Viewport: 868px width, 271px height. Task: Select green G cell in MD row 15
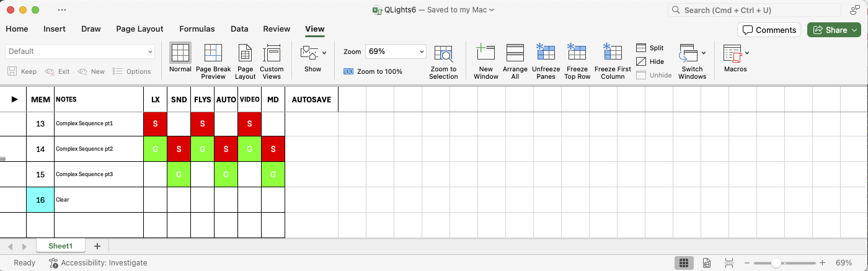pos(273,174)
